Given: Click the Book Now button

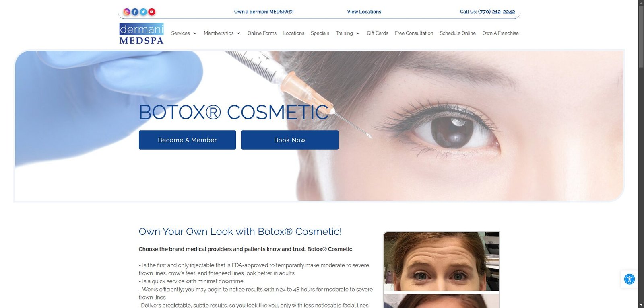Looking at the screenshot, I should coord(290,140).
